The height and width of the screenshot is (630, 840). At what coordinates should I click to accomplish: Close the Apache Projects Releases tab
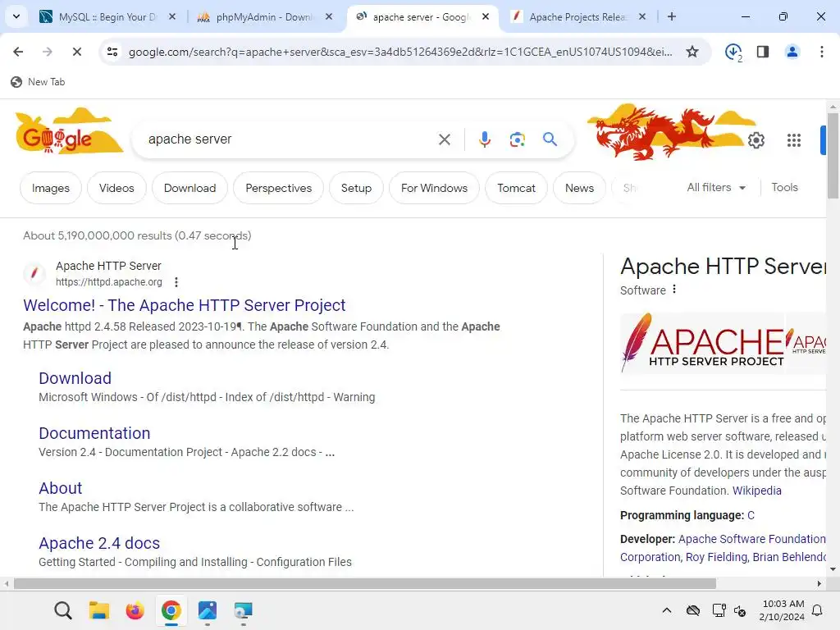coord(642,16)
